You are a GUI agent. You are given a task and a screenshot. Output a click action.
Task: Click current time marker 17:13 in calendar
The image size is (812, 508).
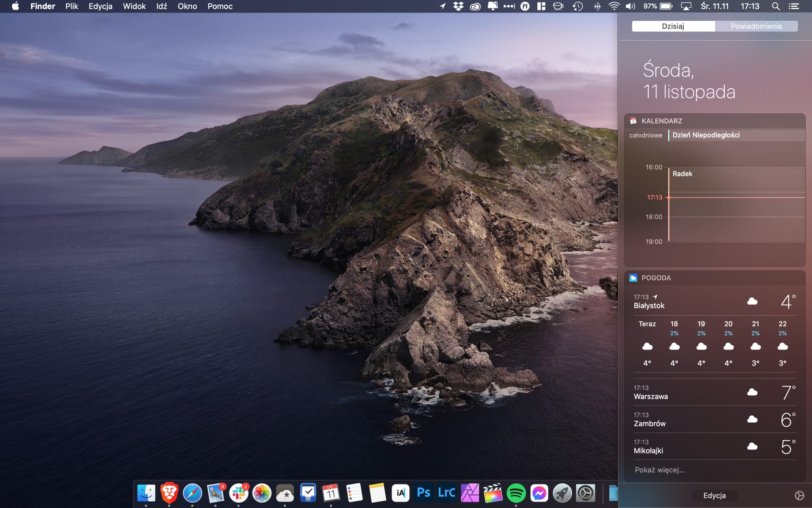(x=655, y=197)
